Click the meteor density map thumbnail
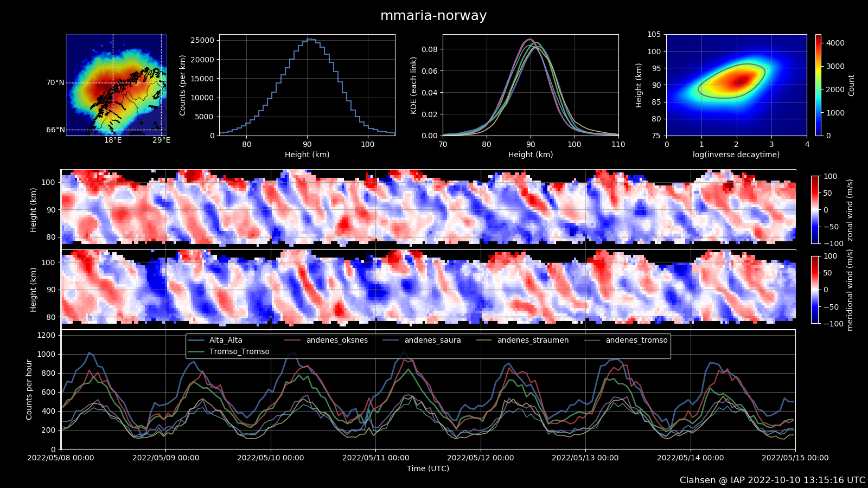868x488 pixels. point(116,85)
